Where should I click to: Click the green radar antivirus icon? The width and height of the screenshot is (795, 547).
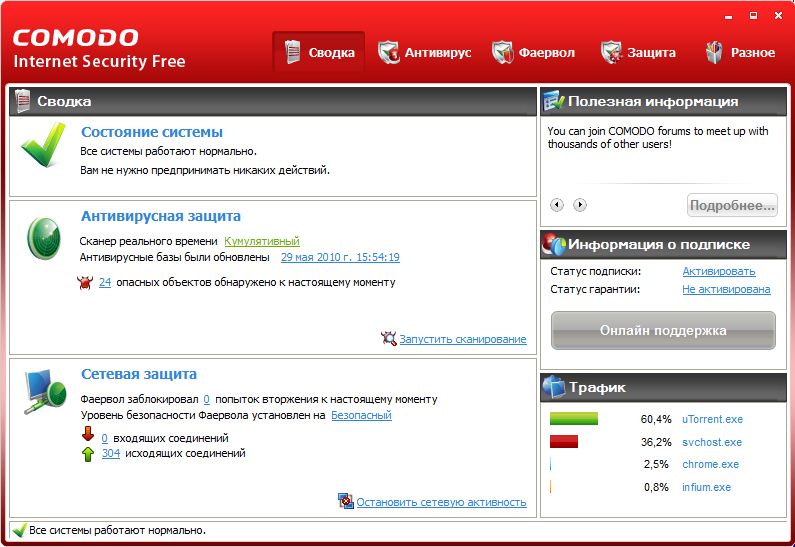[x=44, y=234]
